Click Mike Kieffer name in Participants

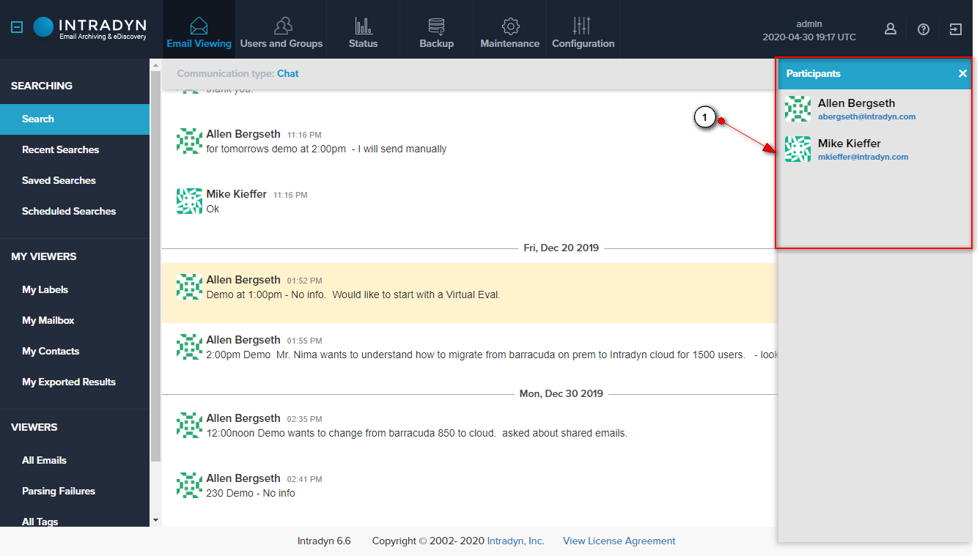tap(849, 144)
